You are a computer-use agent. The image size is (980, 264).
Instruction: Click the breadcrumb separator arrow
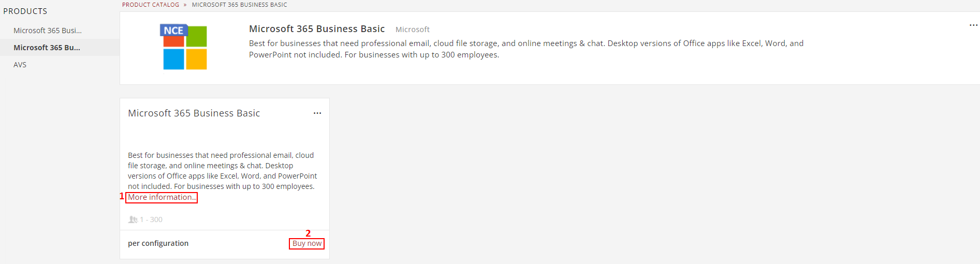[x=185, y=5]
